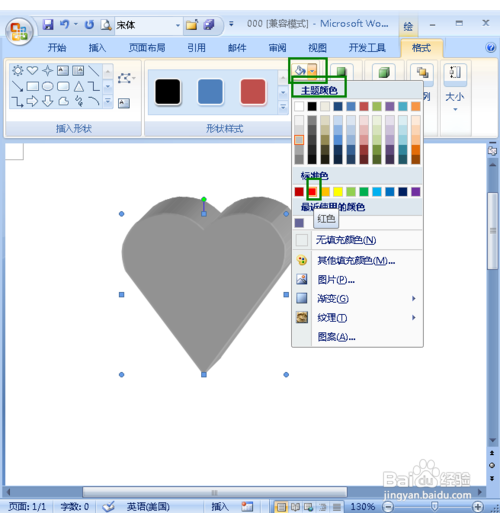Click the heart's green rotation handle

click(204, 199)
